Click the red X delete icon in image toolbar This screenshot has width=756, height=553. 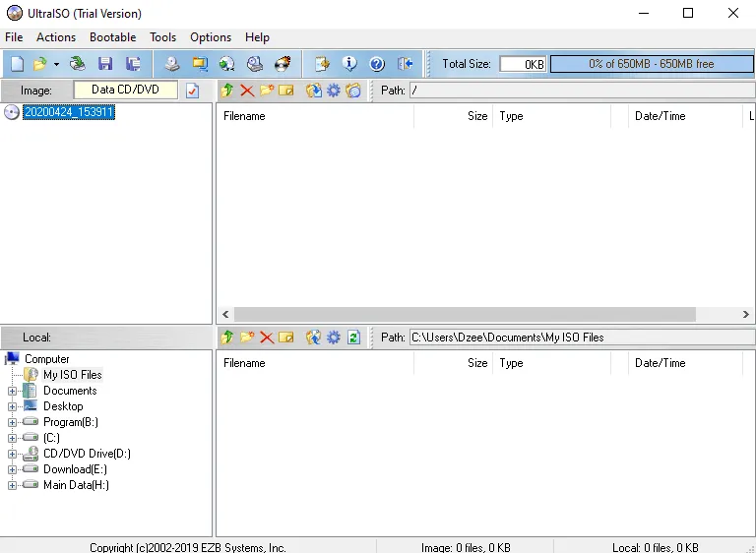[247, 91]
